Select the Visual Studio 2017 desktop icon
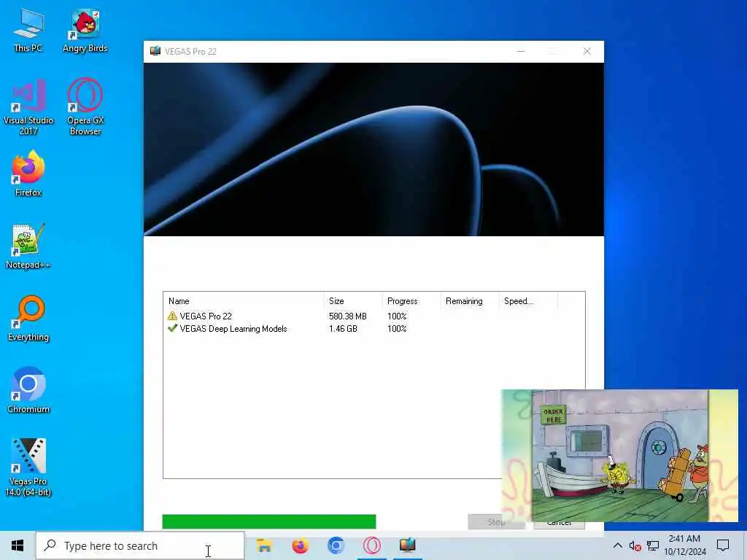Screen dimensions: 747x560 click(x=28, y=106)
